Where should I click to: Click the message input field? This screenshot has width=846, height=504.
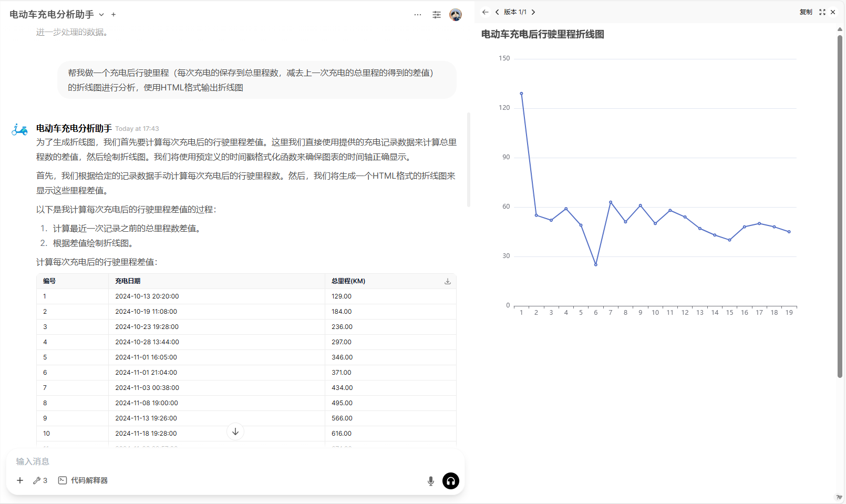point(210,461)
